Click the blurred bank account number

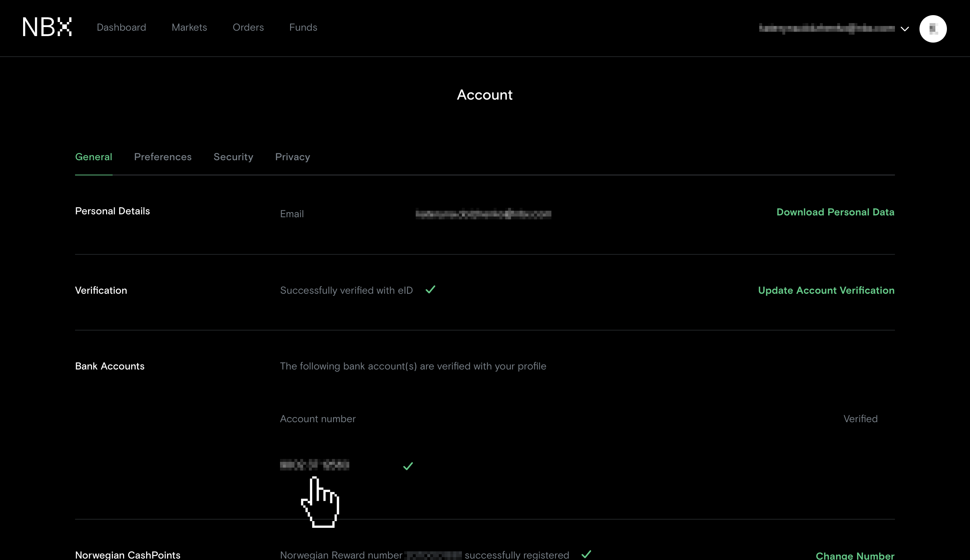pyautogui.click(x=315, y=465)
